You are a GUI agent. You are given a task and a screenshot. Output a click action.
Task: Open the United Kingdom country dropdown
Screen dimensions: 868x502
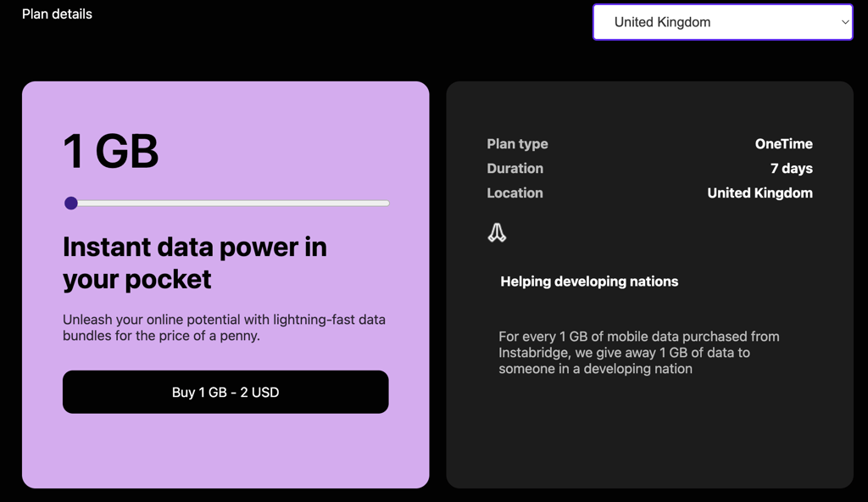(x=722, y=22)
